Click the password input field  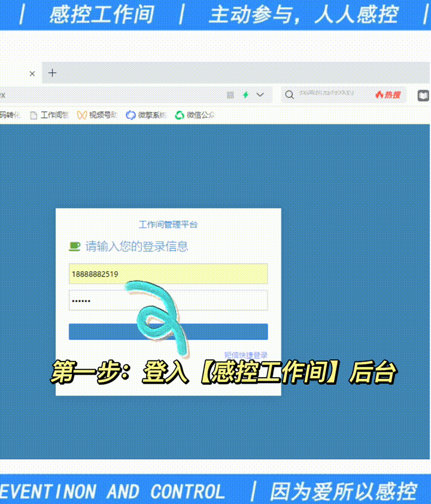coord(168,300)
